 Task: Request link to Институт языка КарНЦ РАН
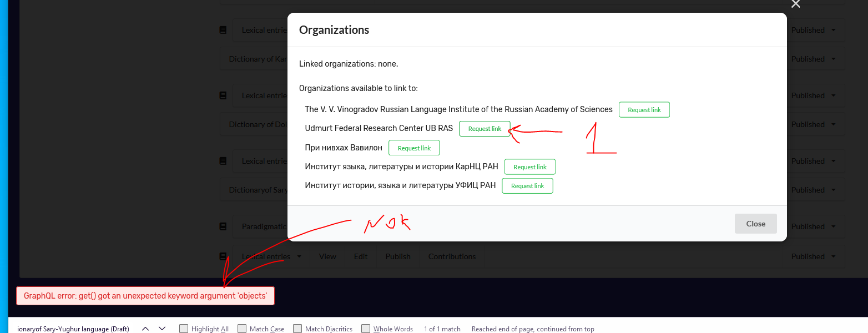click(530, 167)
